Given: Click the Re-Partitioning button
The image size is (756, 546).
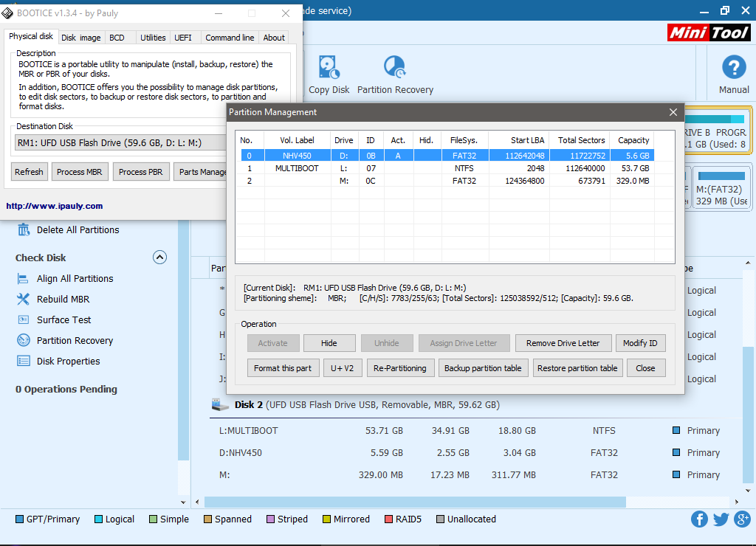Looking at the screenshot, I should pos(400,368).
